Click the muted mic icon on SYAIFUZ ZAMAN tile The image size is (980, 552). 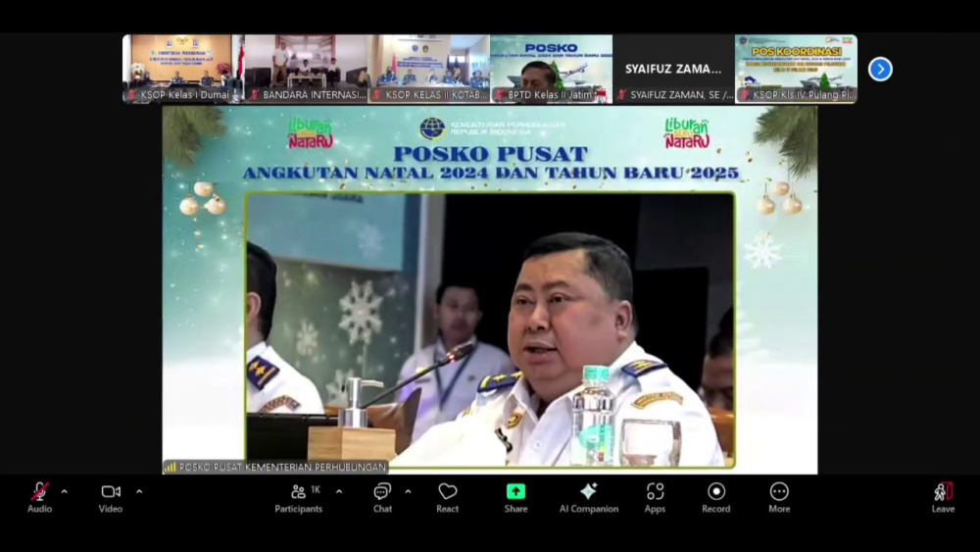[622, 95]
